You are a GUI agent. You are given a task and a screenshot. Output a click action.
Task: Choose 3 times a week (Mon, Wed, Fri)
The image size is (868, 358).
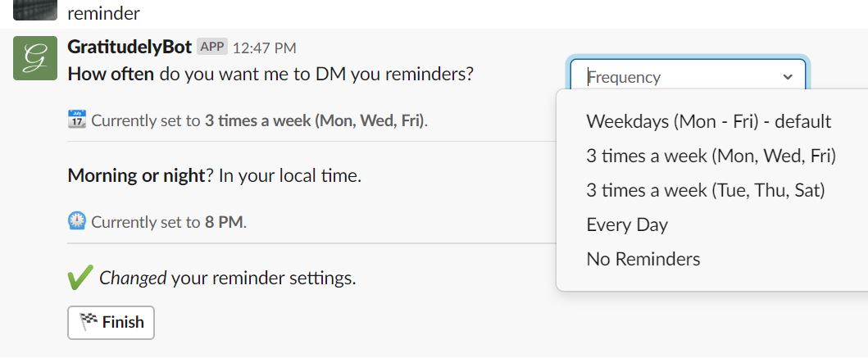(711, 156)
